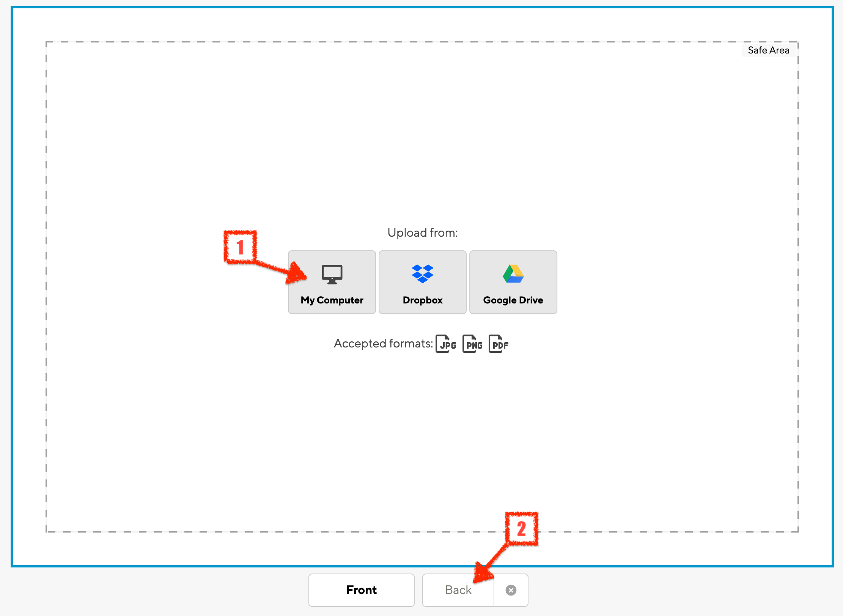The height and width of the screenshot is (616, 843).
Task: Click the monitor icon for My Computer
Action: [x=332, y=274]
